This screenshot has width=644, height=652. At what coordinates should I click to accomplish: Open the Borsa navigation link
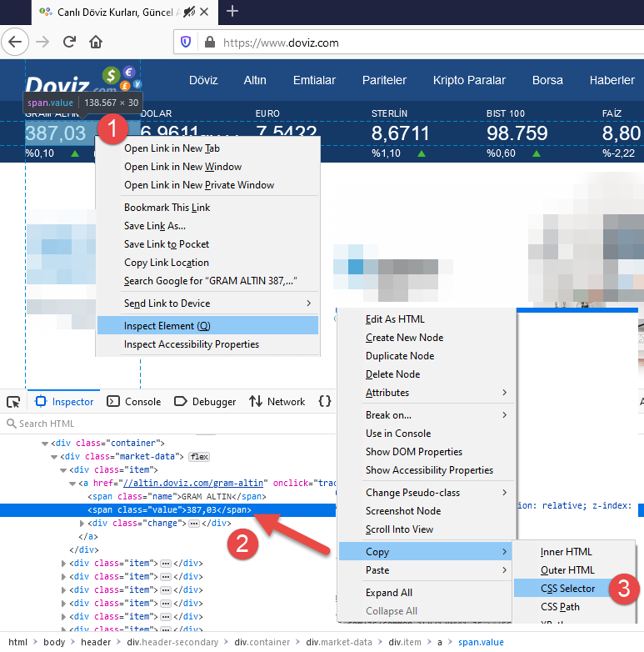tap(547, 80)
